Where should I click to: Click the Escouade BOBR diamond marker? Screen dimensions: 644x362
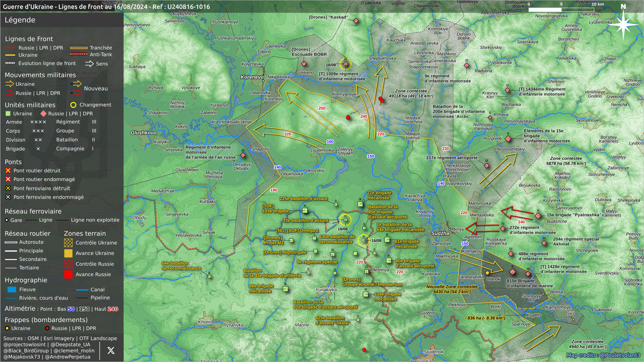(x=304, y=64)
